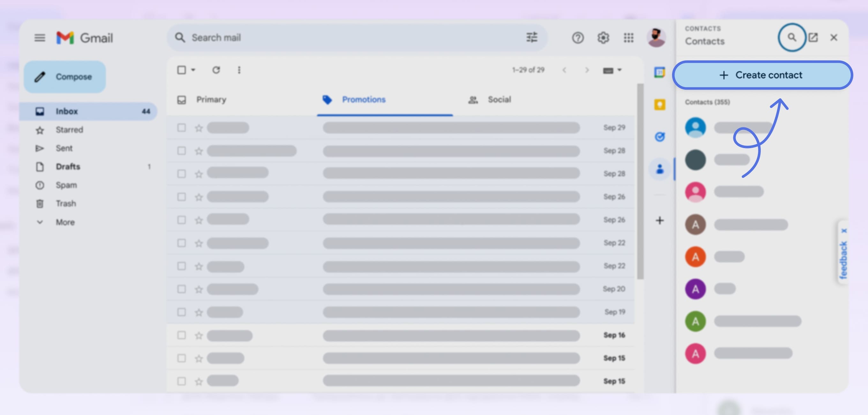Open Google Calendar in the side panel
Screen dimensions: 868x415
click(x=659, y=72)
